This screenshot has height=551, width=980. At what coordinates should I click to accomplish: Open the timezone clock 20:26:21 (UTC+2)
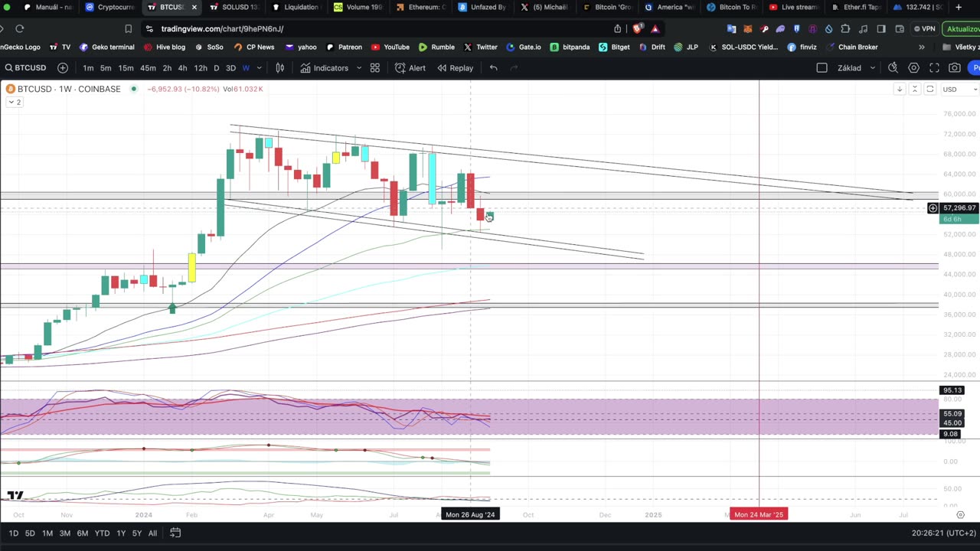(x=943, y=533)
